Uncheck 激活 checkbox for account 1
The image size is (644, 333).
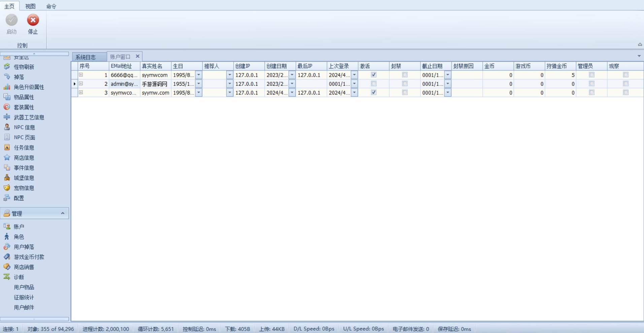[374, 75]
